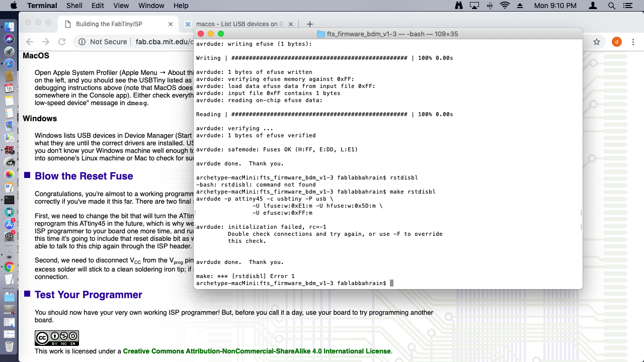Click the 'Windows' section heading
This screenshot has height=362, width=644.
click(40, 119)
